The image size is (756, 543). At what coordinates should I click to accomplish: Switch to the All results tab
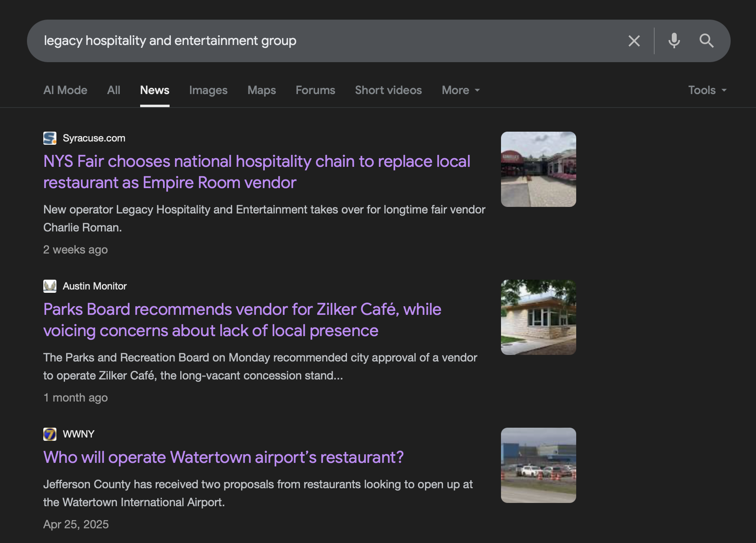114,90
